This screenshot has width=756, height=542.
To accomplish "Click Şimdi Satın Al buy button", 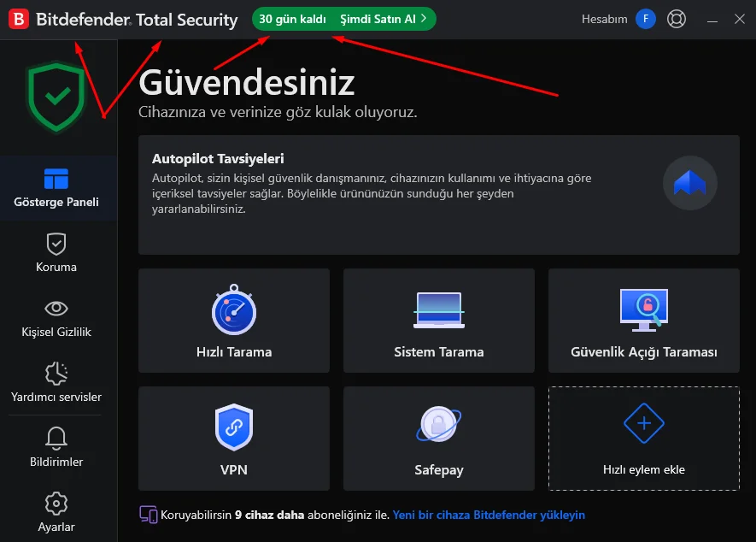I will [384, 19].
